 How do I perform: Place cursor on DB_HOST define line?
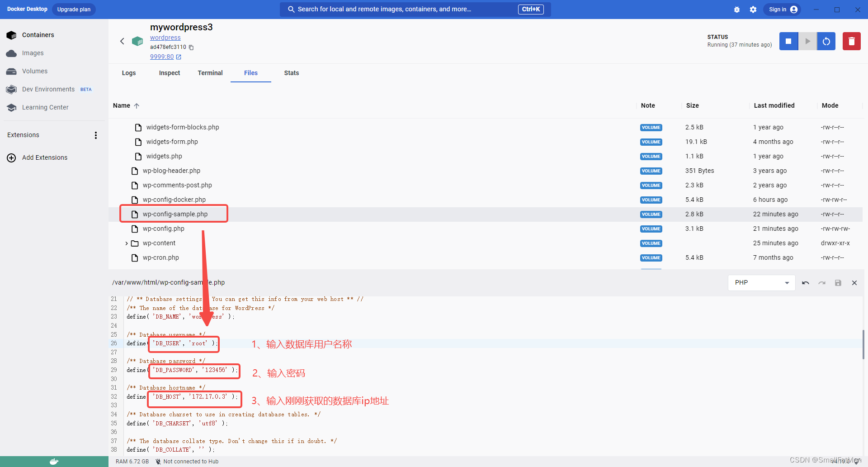pyautogui.click(x=182, y=397)
